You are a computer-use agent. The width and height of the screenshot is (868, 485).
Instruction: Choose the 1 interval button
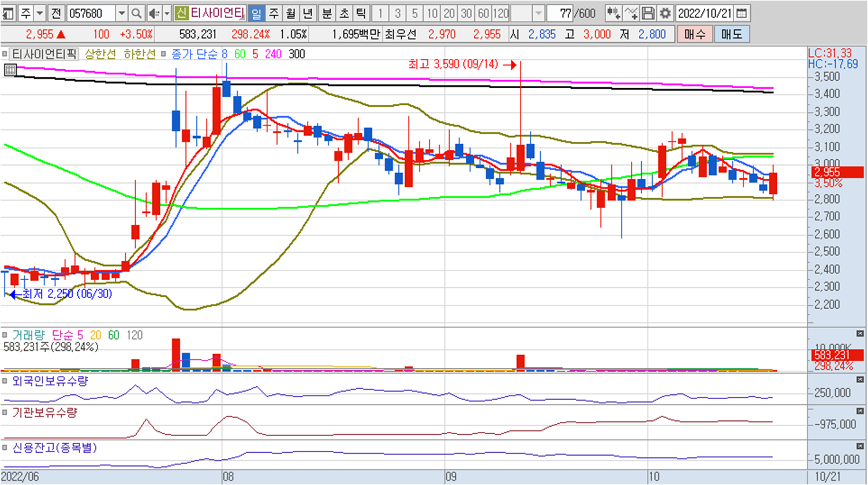(380, 13)
